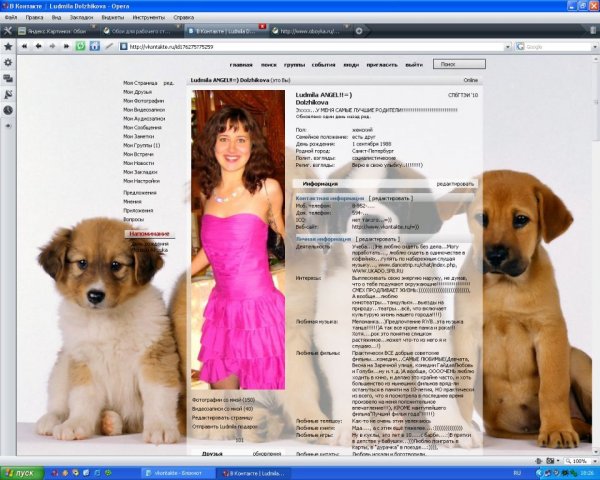Go forward with the Forward arrow
The height and width of the screenshot is (480, 600).
click(52, 46)
